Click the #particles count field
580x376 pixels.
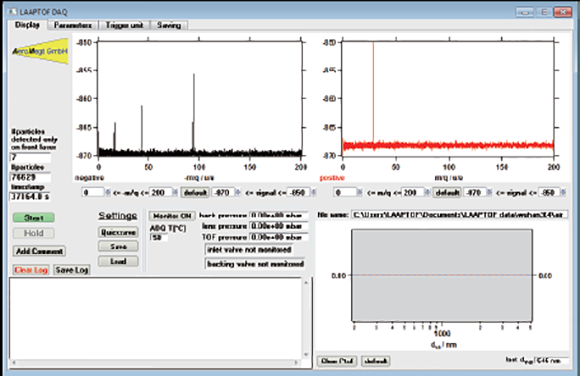[x=30, y=177]
